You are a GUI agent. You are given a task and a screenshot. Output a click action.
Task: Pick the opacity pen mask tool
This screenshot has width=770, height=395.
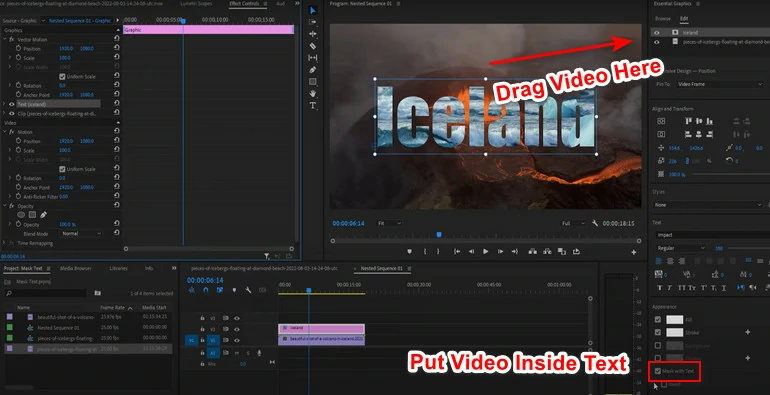43,215
